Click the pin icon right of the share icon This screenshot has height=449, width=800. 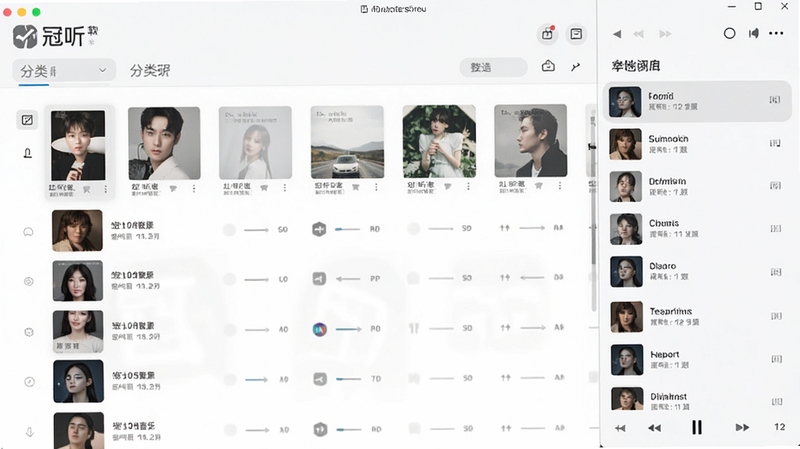point(576,67)
